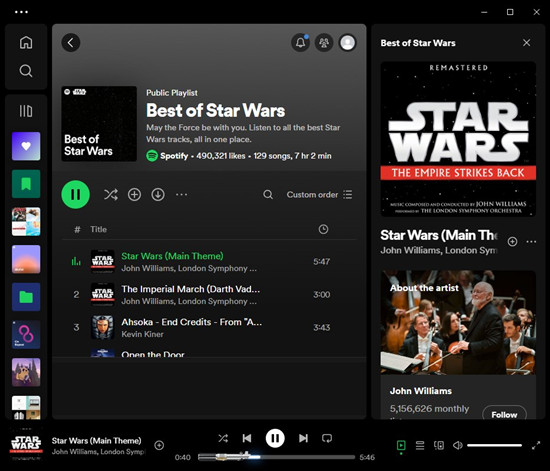The width and height of the screenshot is (550, 471).
Task: Open the pink loop-logo playlist tile
Action: (x=26, y=335)
